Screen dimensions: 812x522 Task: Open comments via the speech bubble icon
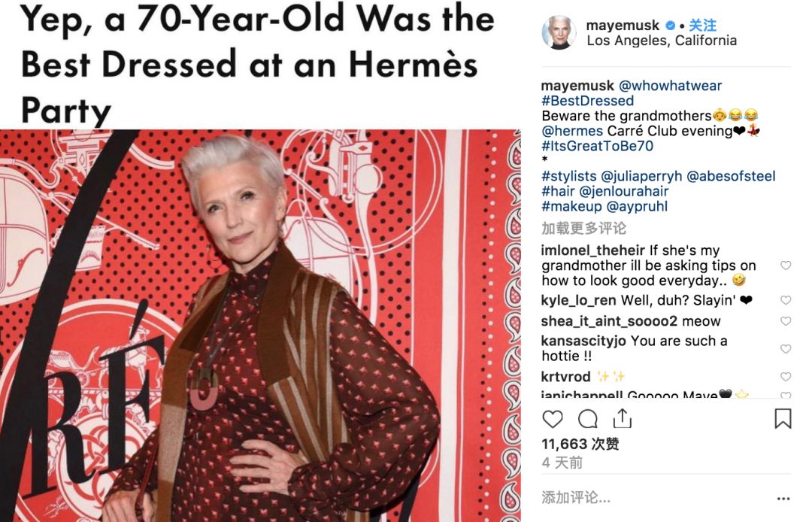point(587,419)
